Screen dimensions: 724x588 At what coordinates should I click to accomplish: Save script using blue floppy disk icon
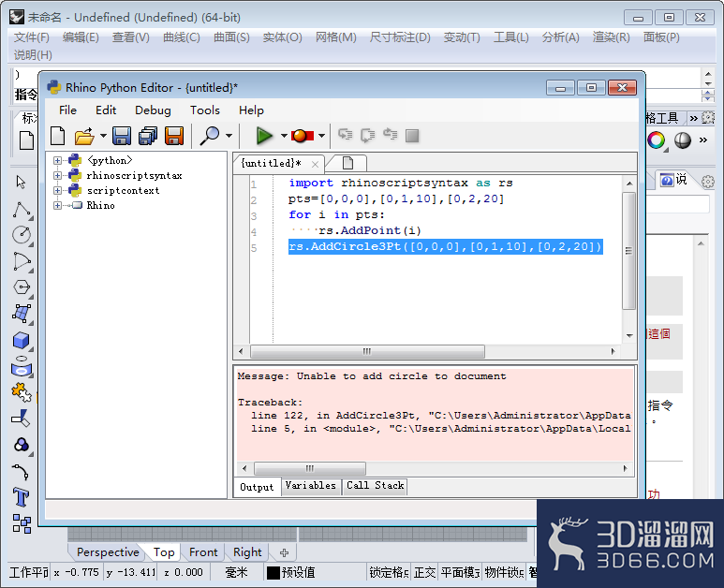coord(122,136)
